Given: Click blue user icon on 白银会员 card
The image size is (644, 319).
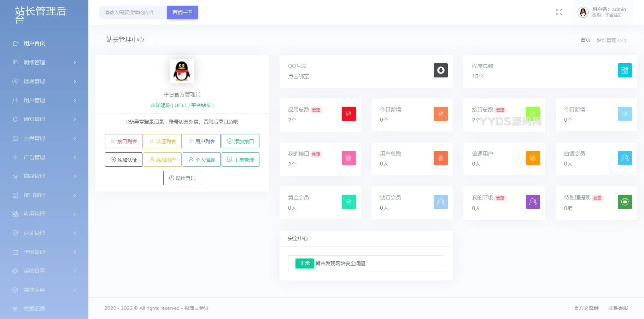Looking at the screenshot, I should [x=625, y=158].
